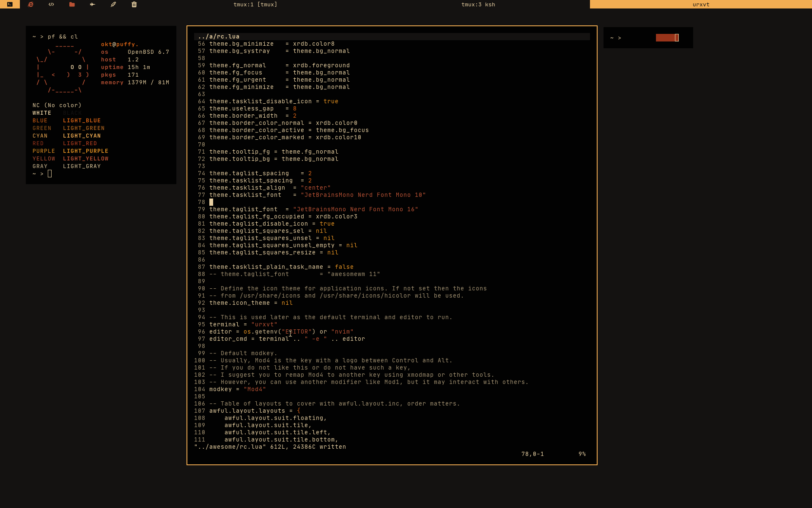Screen dimensions: 812x508
Task: Select the fighter jet tag icon
Action: pyautogui.click(x=93, y=4)
